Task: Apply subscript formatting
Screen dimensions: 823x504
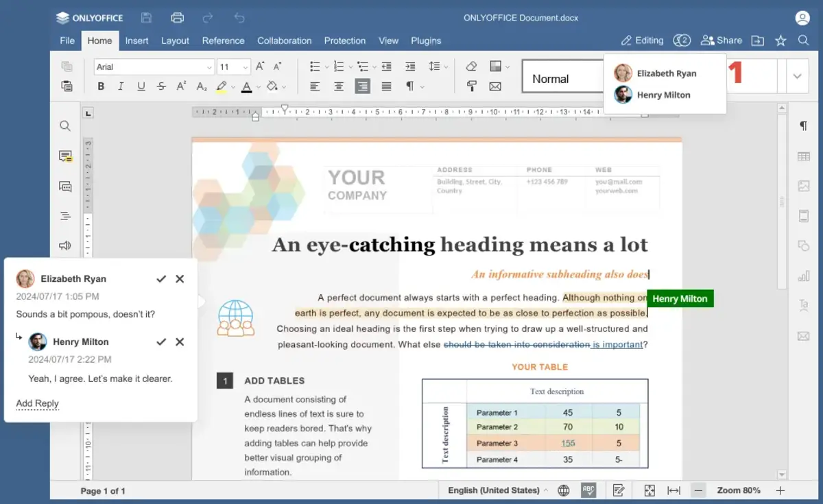Action: [x=202, y=86]
